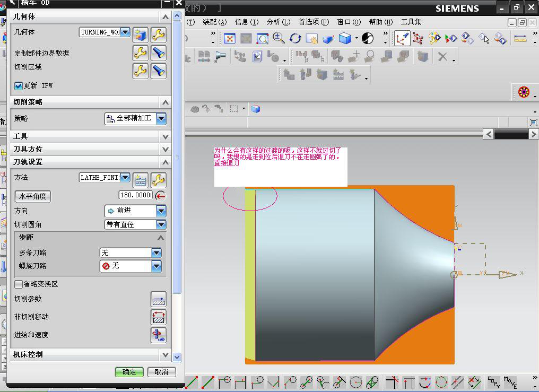Open the 螺旋刀路 dropdown

(157, 266)
